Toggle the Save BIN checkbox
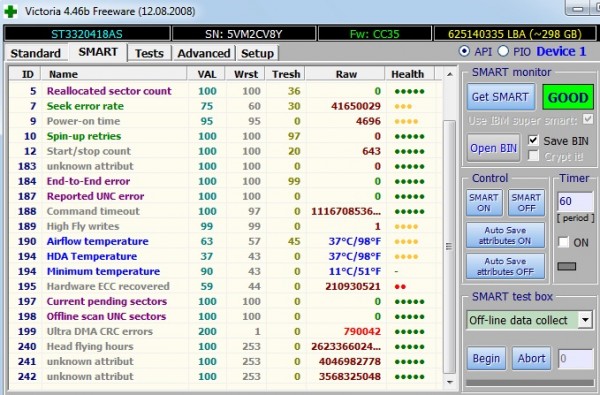Image resolution: width=600 pixels, height=395 pixels. pos(533,140)
